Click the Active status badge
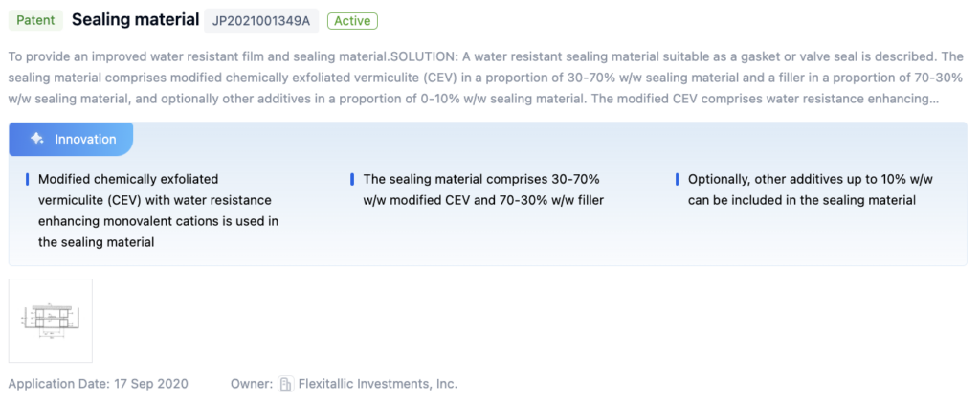Image resolution: width=980 pixels, height=402 pixels. 353,20
